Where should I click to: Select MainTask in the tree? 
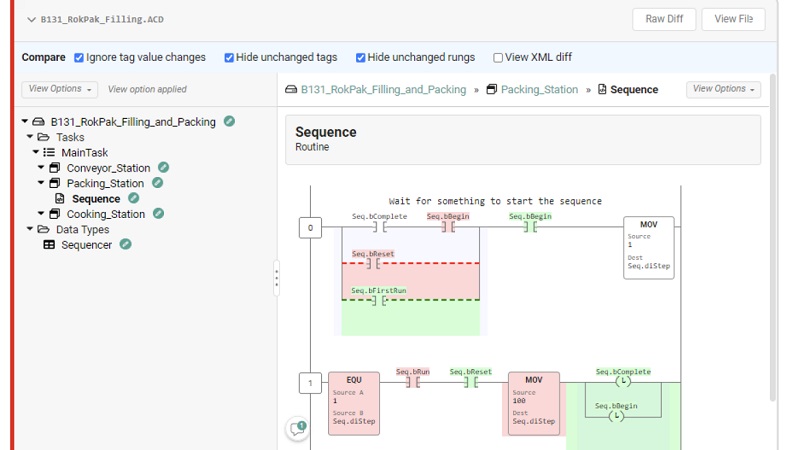(85, 153)
